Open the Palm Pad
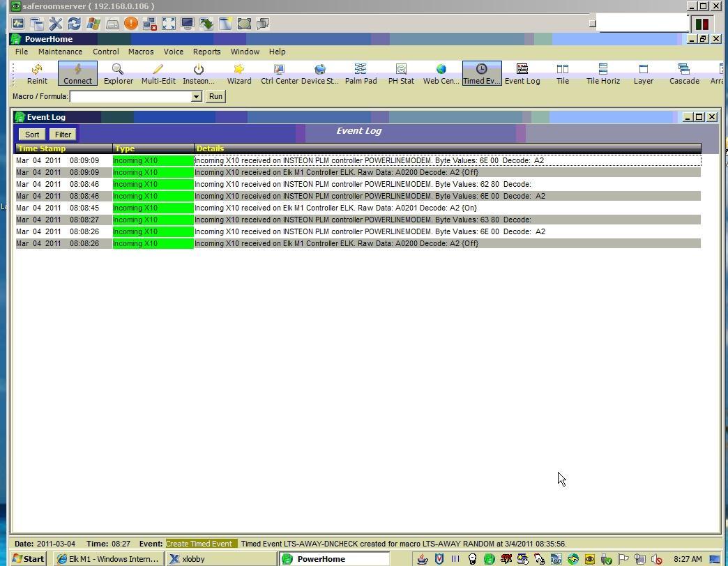 click(361, 74)
